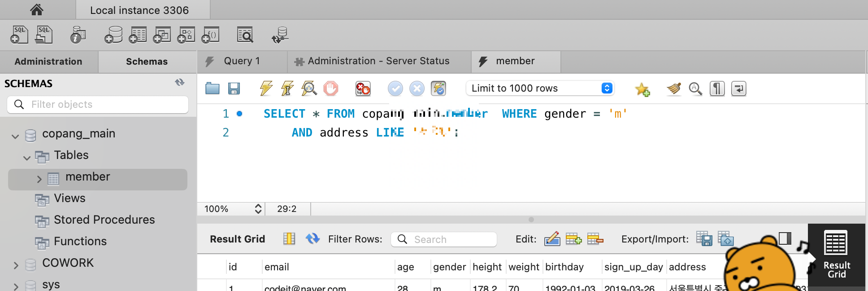Select the member query tab
The image size is (868, 291).
pos(516,61)
